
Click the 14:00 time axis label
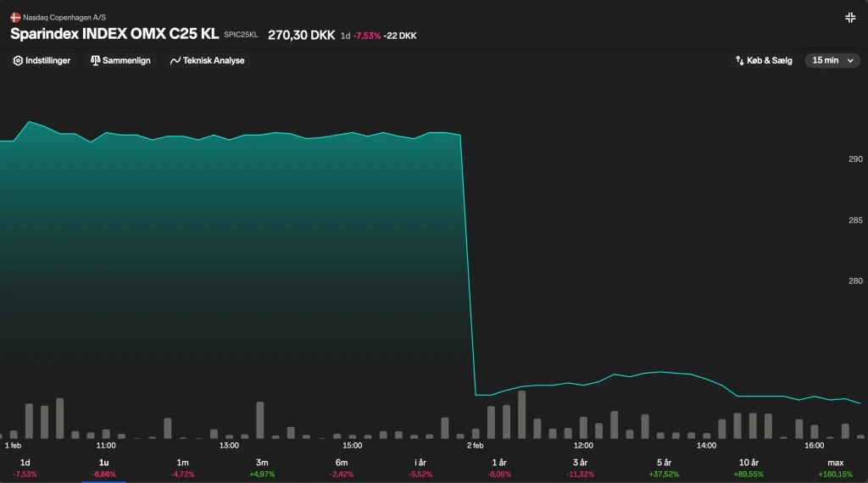(706, 446)
